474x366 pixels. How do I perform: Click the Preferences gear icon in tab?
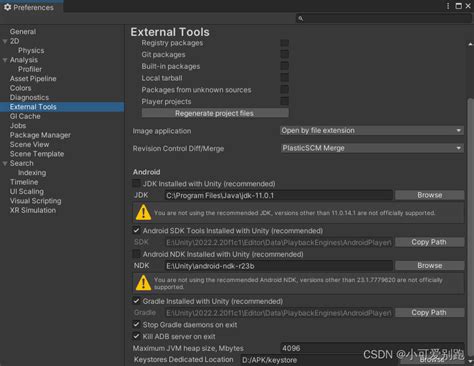7,7
